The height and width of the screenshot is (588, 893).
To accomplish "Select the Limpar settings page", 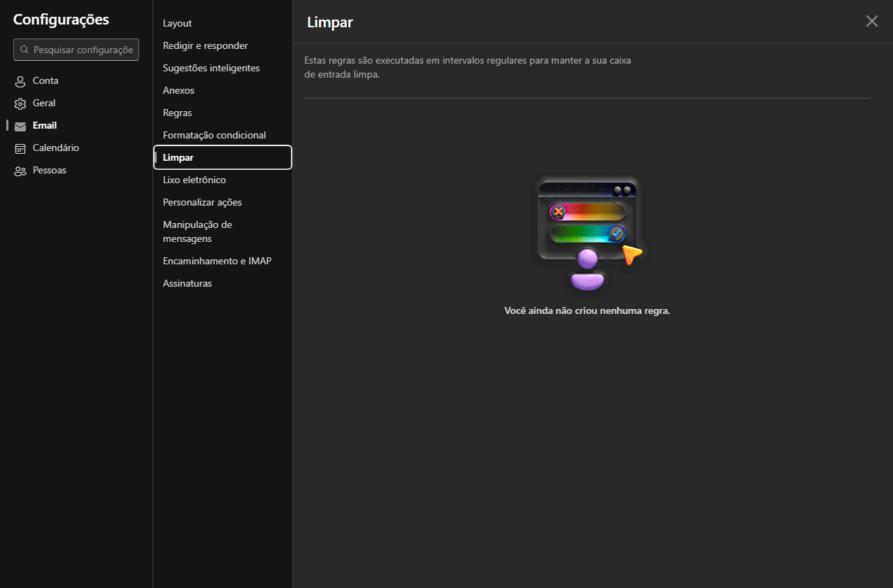I will pos(222,157).
